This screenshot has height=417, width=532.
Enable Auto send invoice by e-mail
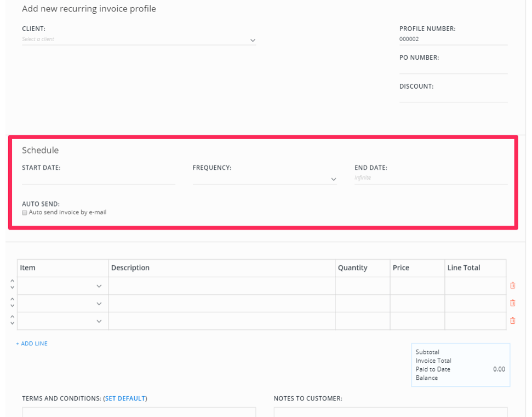pos(25,213)
